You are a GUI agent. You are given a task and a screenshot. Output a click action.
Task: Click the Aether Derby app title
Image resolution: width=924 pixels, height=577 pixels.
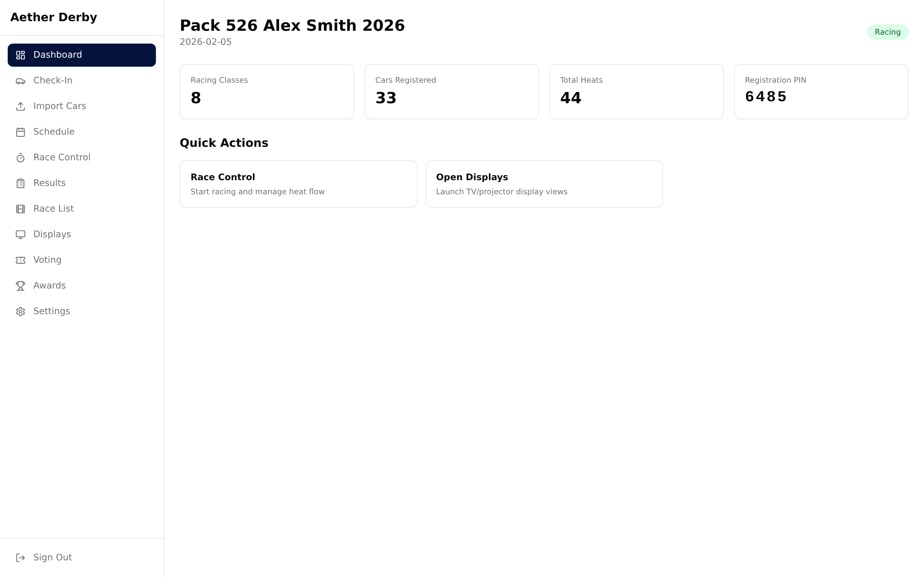point(54,17)
